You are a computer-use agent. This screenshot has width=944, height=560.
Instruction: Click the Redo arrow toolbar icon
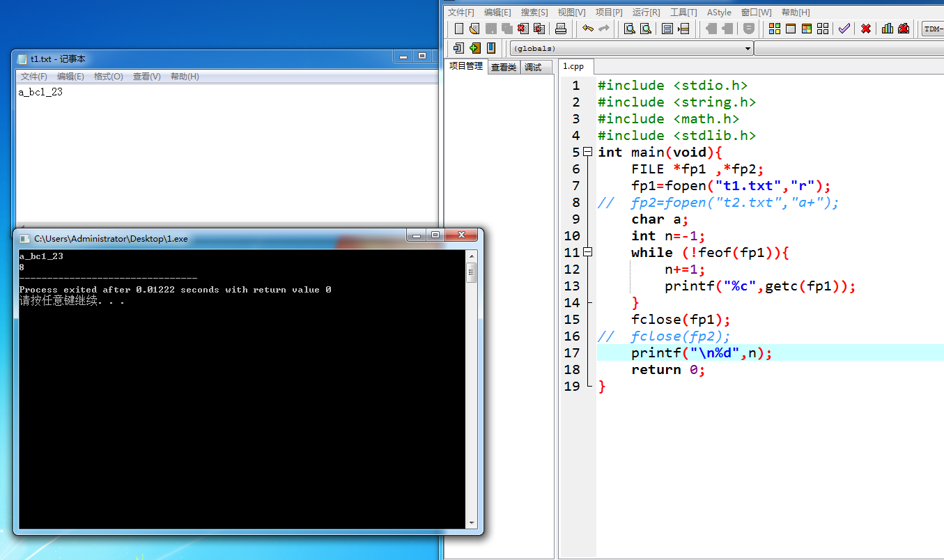[x=603, y=29]
